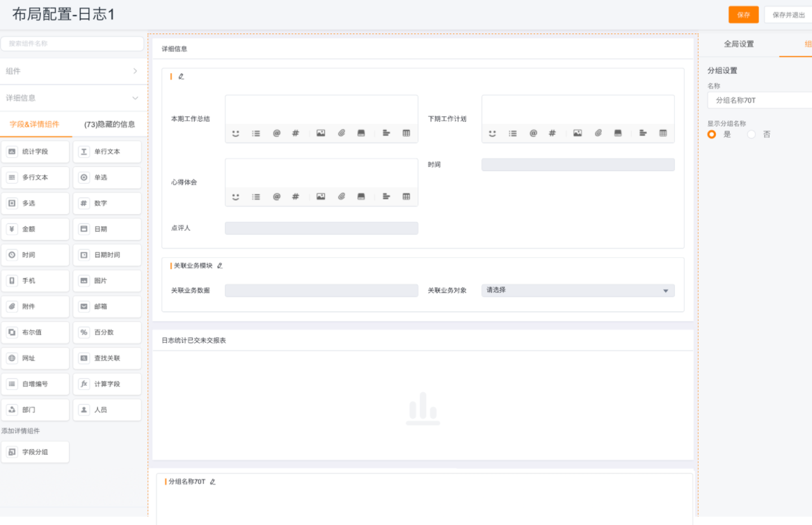Screen dimensions: 812x525
Task: Click table icon in 心得体会 editor
Action: click(x=406, y=197)
